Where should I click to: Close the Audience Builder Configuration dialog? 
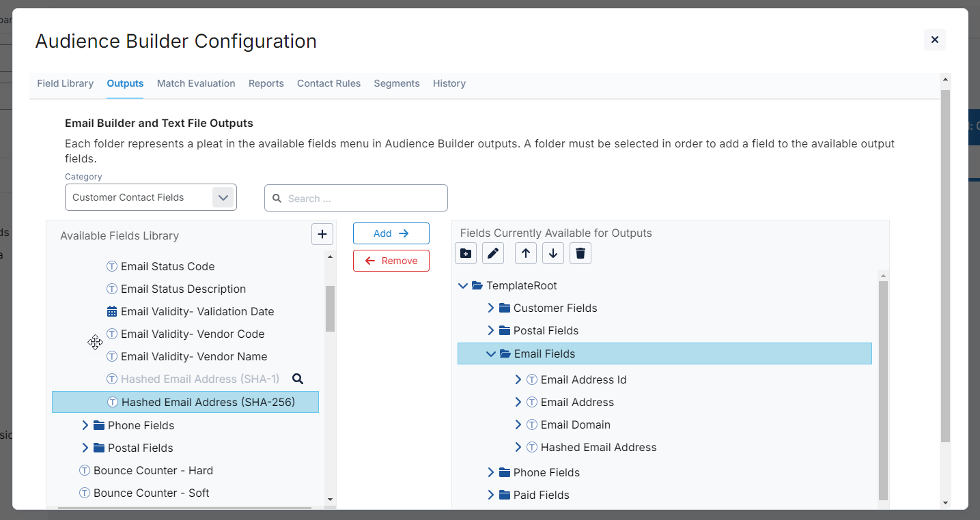[935, 40]
